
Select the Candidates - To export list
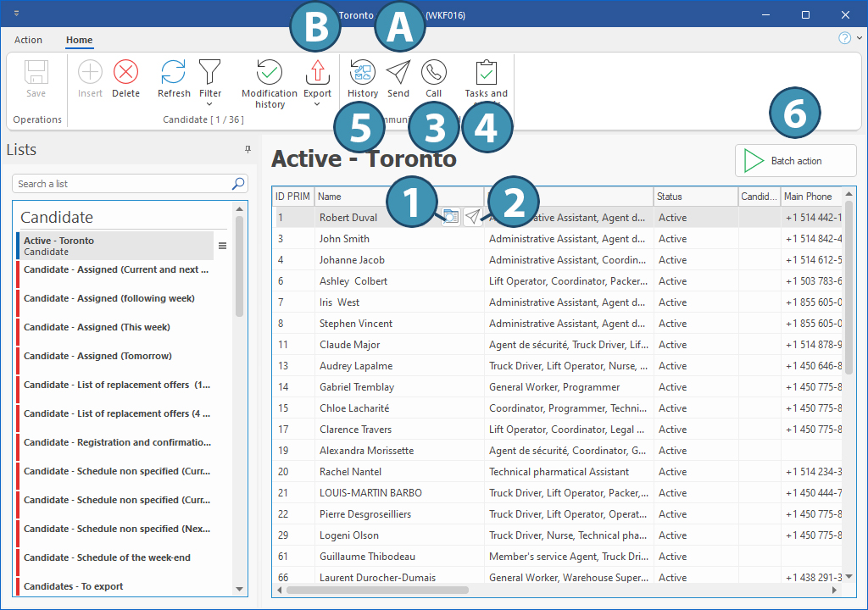(74, 586)
